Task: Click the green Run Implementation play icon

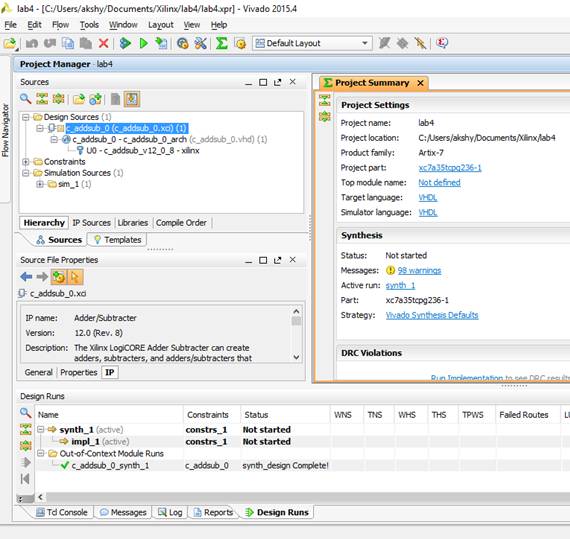Action: (x=144, y=43)
